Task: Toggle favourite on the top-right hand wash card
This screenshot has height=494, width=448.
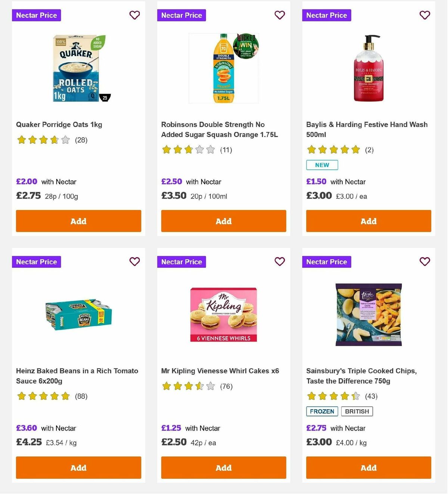Action: pyautogui.click(x=424, y=15)
